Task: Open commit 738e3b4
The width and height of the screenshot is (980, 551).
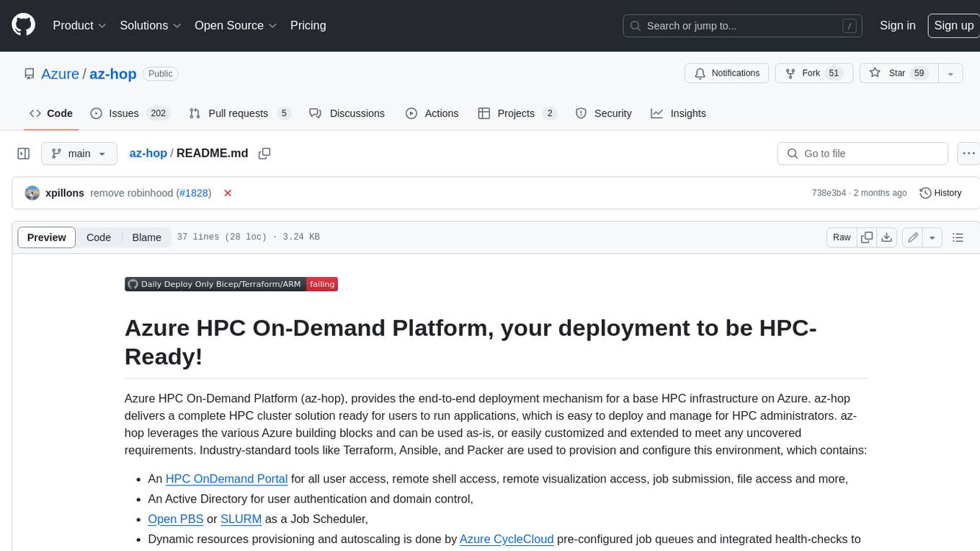Action: [829, 193]
